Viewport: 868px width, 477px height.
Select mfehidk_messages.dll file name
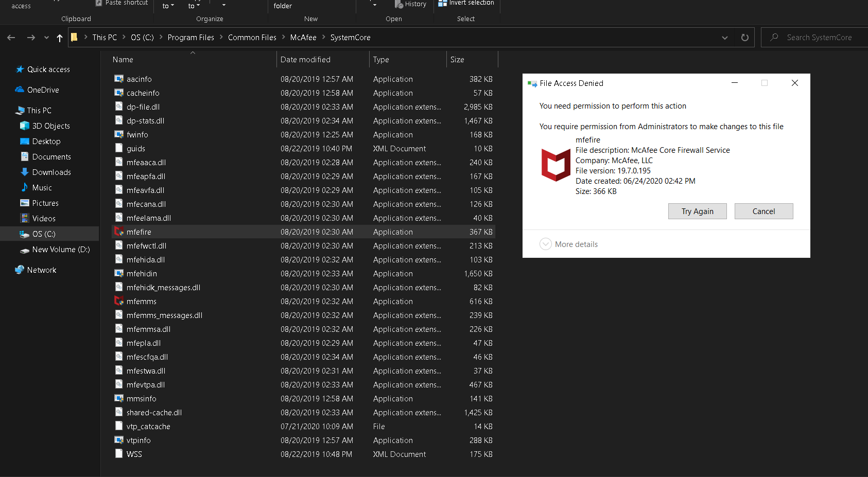point(163,288)
